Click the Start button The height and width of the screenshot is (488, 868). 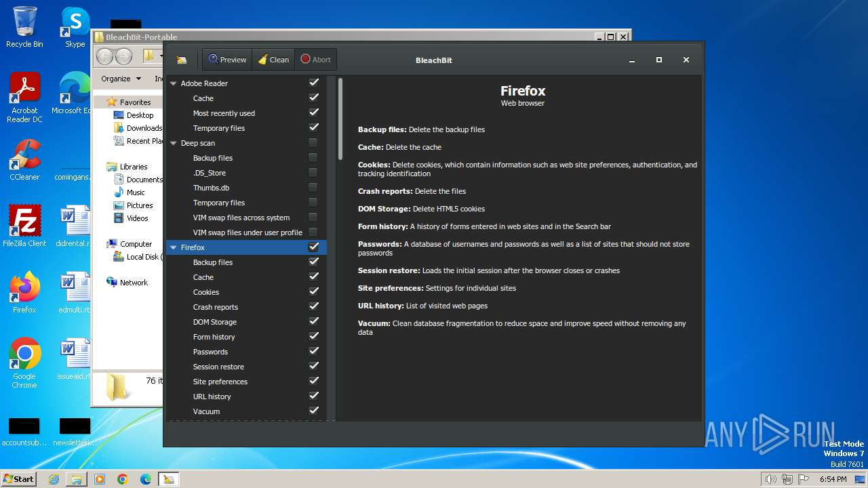click(18, 479)
